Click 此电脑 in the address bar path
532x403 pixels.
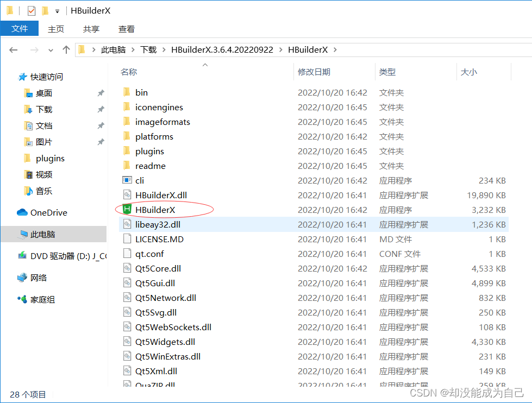pos(114,50)
